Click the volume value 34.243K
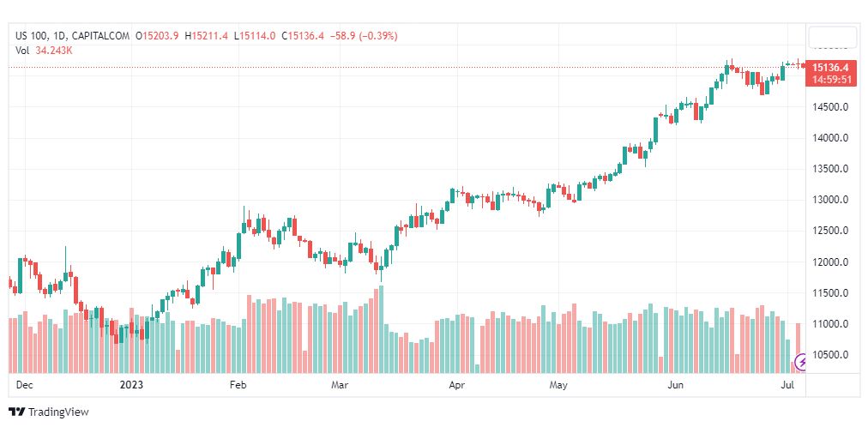 pyautogui.click(x=54, y=51)
